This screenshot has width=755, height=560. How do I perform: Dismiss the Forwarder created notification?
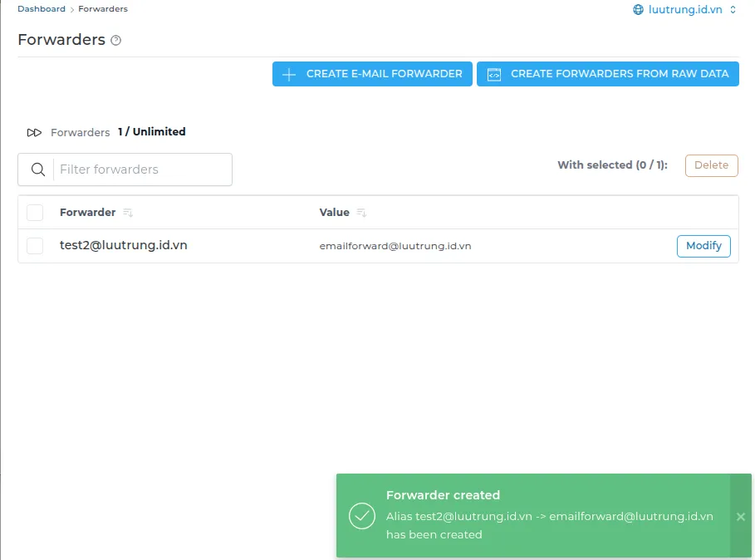(740, 516)
